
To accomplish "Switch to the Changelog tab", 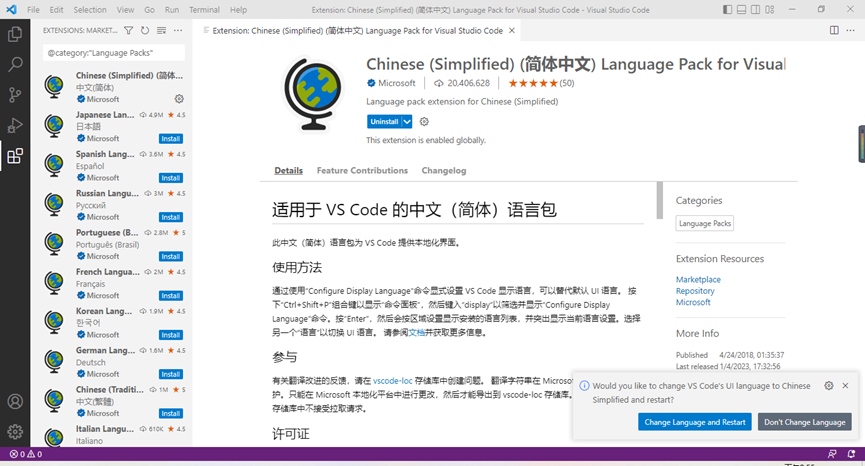I will click(x=444, y=170).
